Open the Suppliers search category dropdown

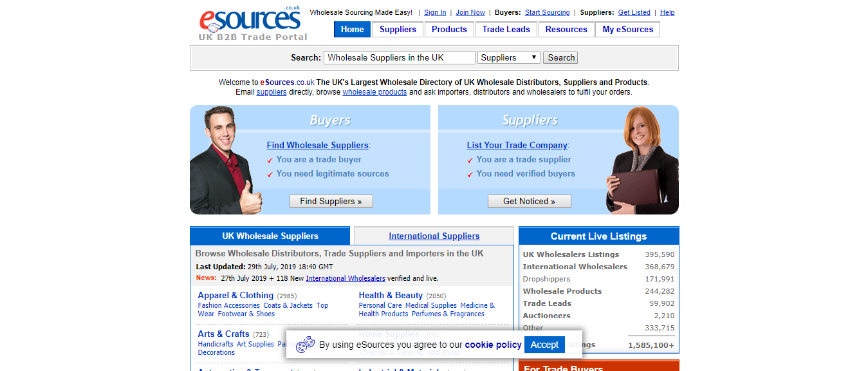508,57
